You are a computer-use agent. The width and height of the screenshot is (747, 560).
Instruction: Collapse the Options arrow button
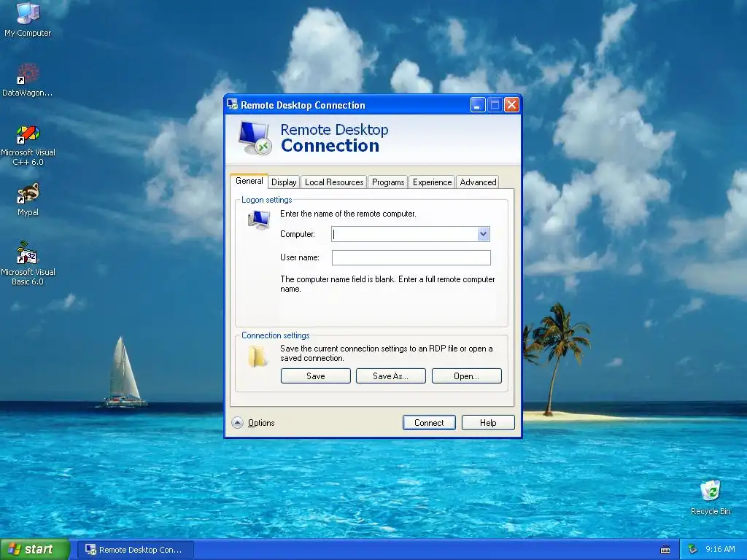point(237,422)
